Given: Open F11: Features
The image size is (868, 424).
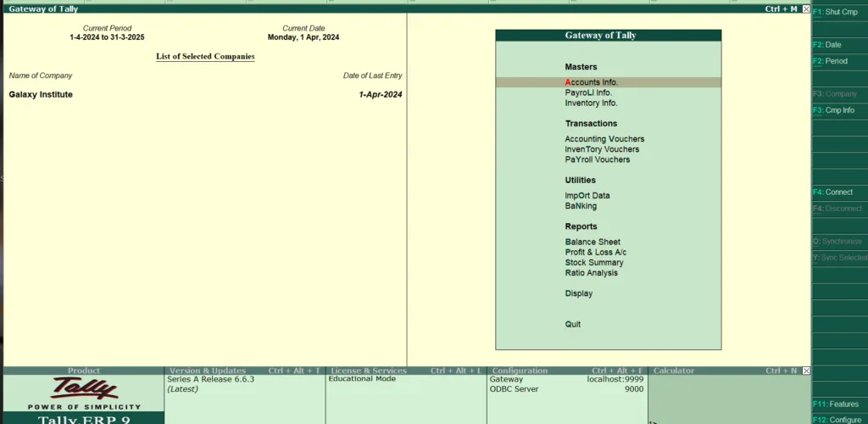Looking at the screenshot, I should [x=839, y=404].
